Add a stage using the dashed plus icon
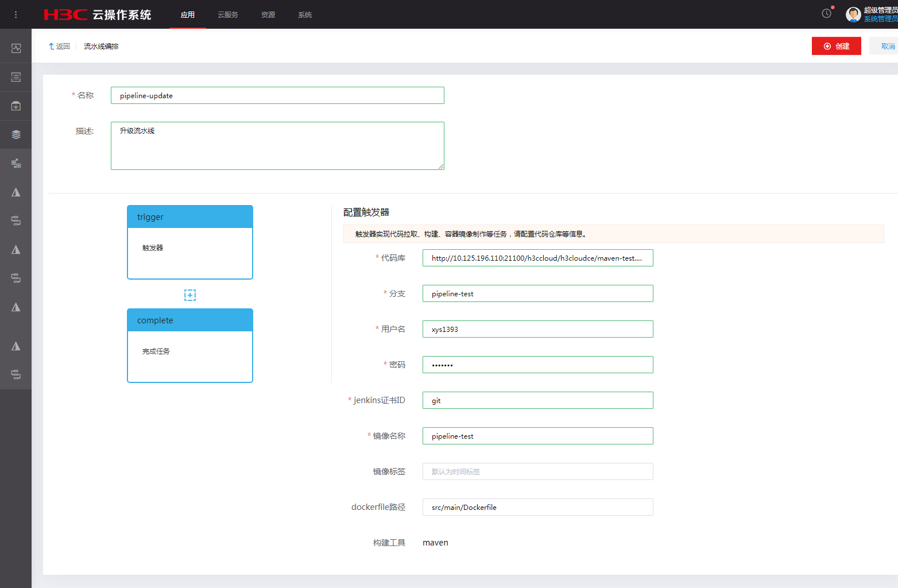Image resolution: width=898 pixels, height=588 pixels. [190, 295]
